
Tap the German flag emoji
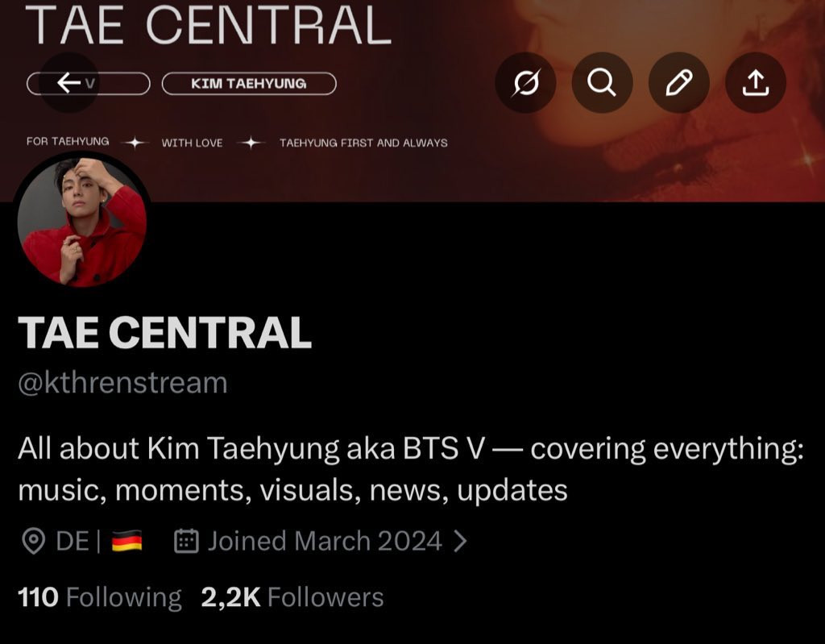pos(126,542)
